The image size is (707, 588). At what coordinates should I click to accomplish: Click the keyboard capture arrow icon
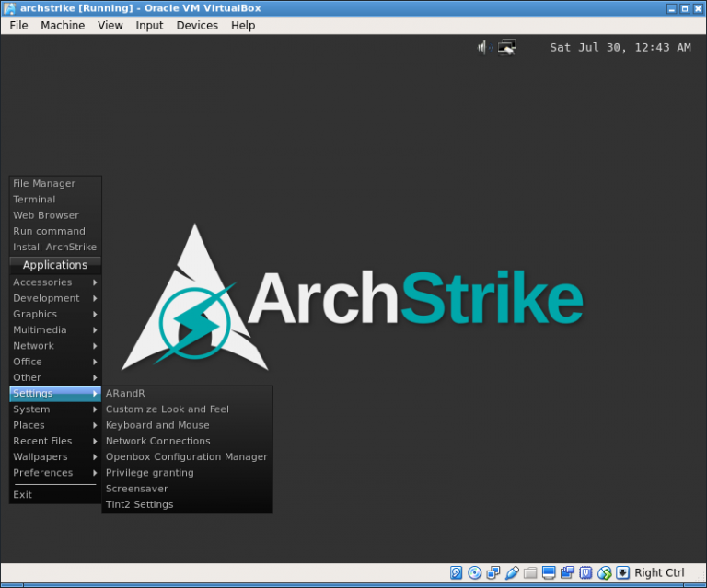click(622, 572)
